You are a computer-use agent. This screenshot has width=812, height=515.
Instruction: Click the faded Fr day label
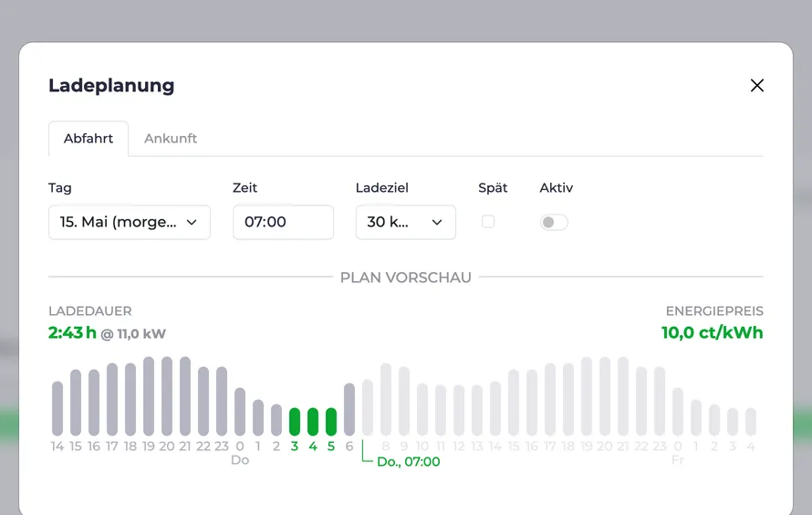677,460
